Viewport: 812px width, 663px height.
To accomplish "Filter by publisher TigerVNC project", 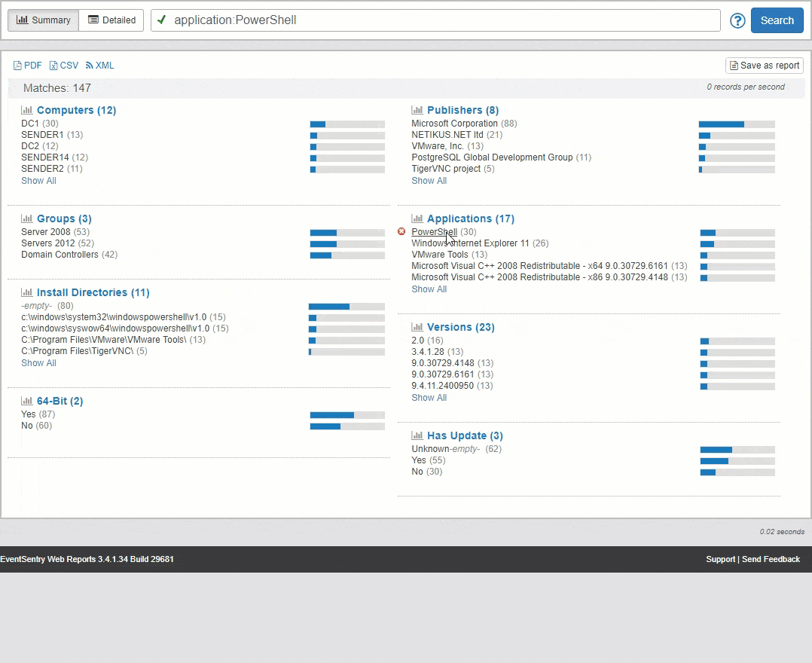I will point(446,169).
